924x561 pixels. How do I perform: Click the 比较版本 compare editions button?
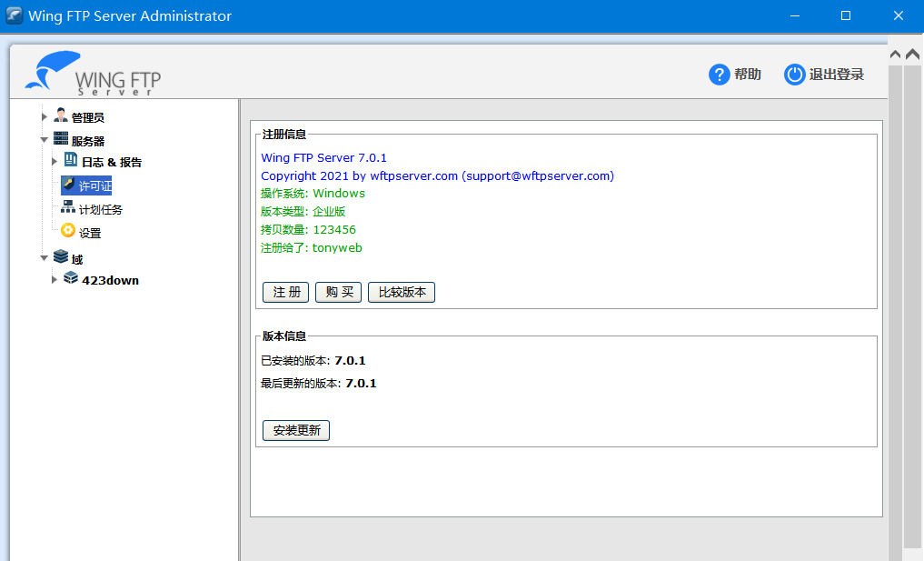(x=402, y=292)
